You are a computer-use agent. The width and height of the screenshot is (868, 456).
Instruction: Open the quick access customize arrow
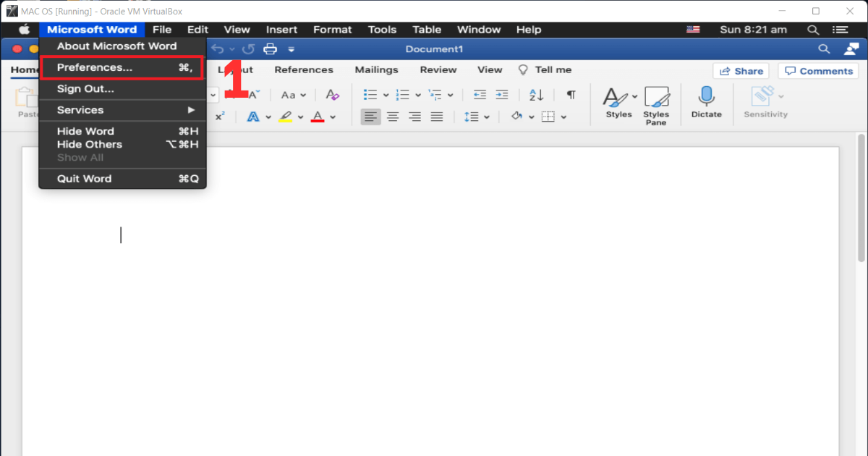pos(292,49)
